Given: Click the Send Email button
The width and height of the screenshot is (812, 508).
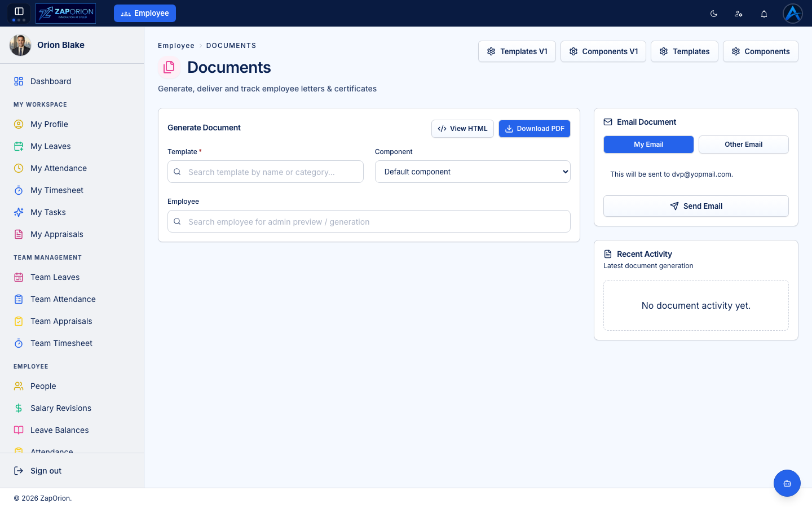Looking at the screenshot, I should 696,206.
